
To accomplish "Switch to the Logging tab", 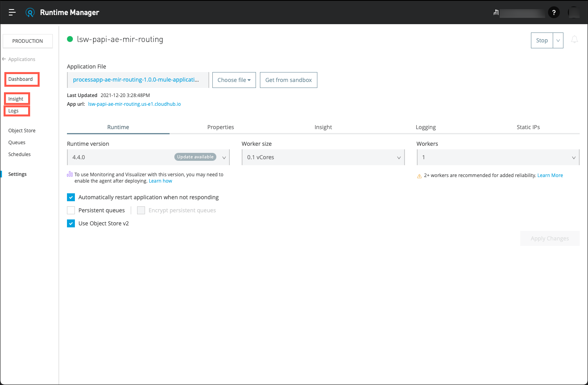I will tap(426, 127).
